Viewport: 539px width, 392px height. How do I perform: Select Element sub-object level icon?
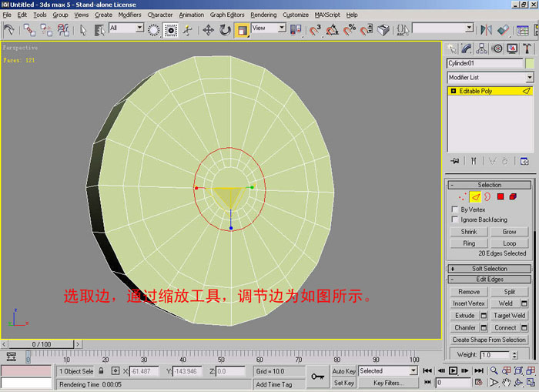coord(513,196)
